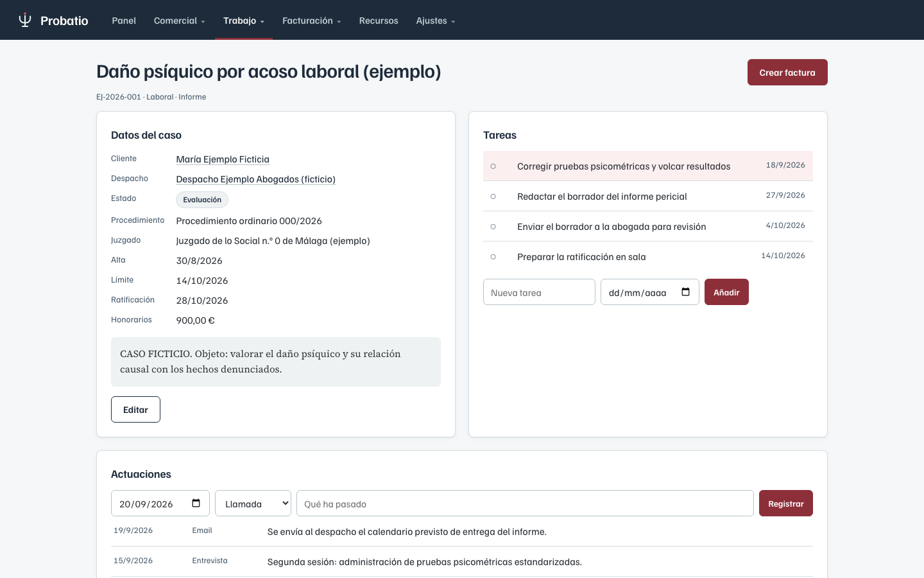Click the Probatio brand name
This screenshot has height=578, width=924.
[x=64, y=21]
